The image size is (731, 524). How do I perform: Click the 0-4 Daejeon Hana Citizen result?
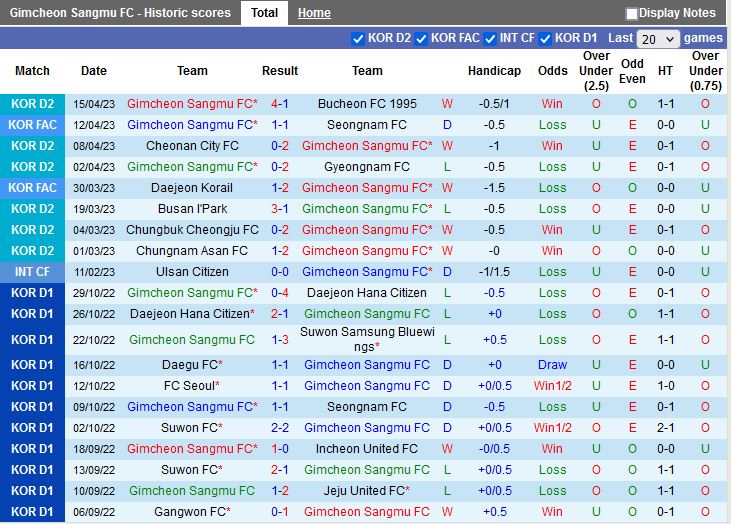[280, 293]
